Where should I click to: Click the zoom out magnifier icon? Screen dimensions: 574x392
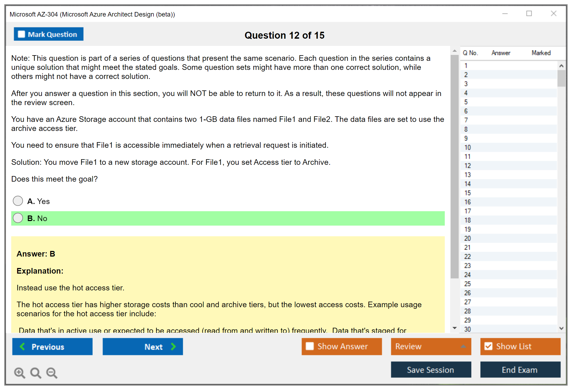(x=52, y=373)
